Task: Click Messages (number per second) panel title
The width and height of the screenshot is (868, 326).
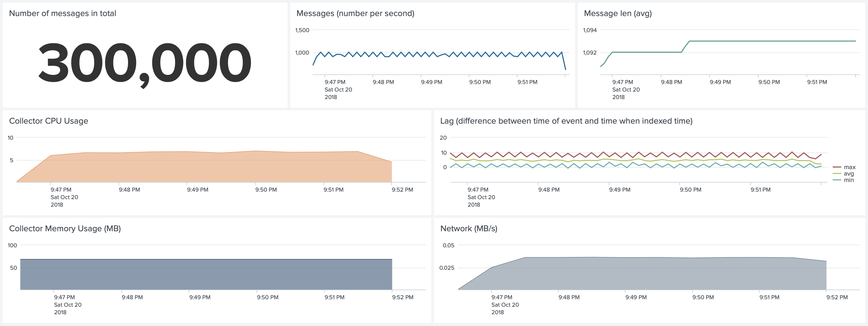Action: [355, 13]
